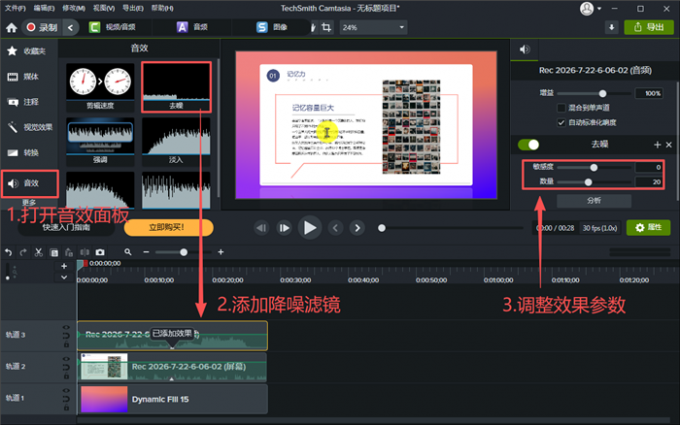680x425 pixels.
Task: Split clip with the split icon
Action: [84, 252]
